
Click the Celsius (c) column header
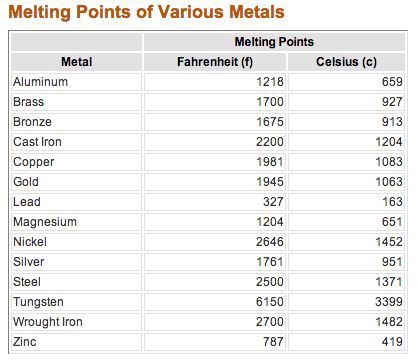coord(346,62)
